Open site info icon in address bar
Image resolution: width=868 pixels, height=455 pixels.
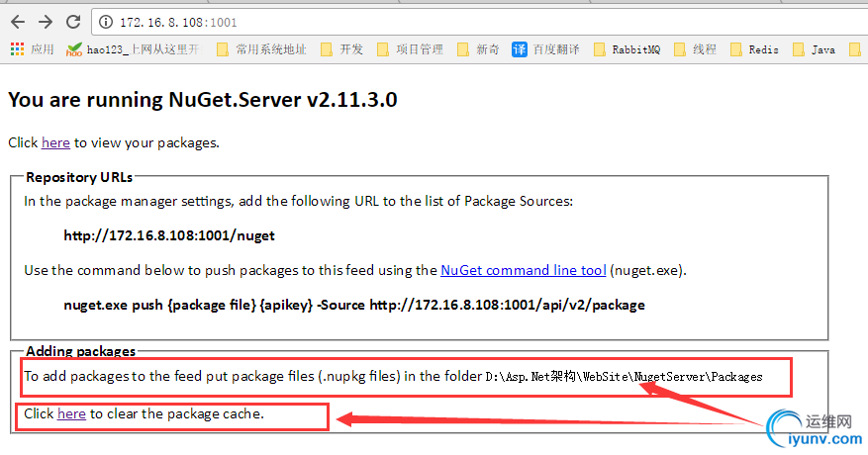point(105,22)
